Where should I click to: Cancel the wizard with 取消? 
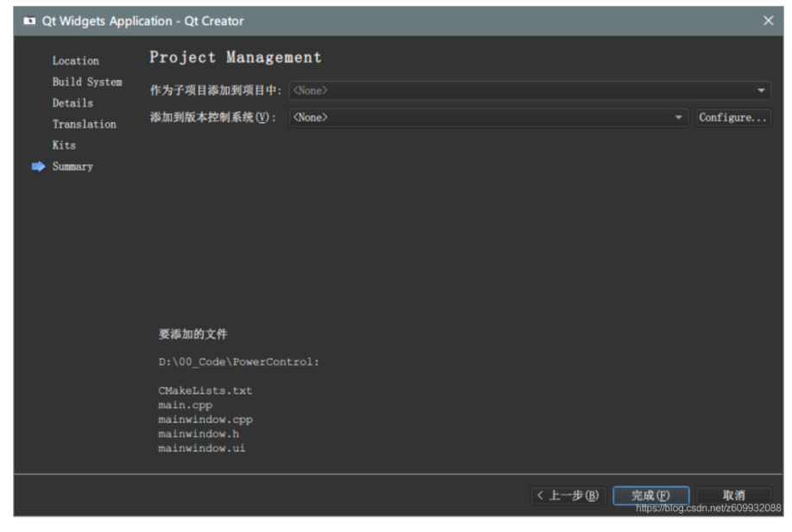pos(735,495)
